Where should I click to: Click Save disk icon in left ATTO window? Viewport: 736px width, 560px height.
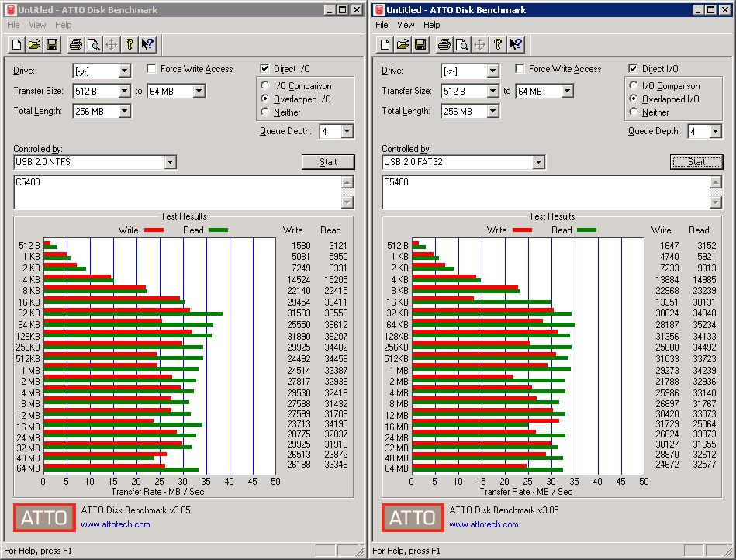pyautogui.click(x=52, y=44)
